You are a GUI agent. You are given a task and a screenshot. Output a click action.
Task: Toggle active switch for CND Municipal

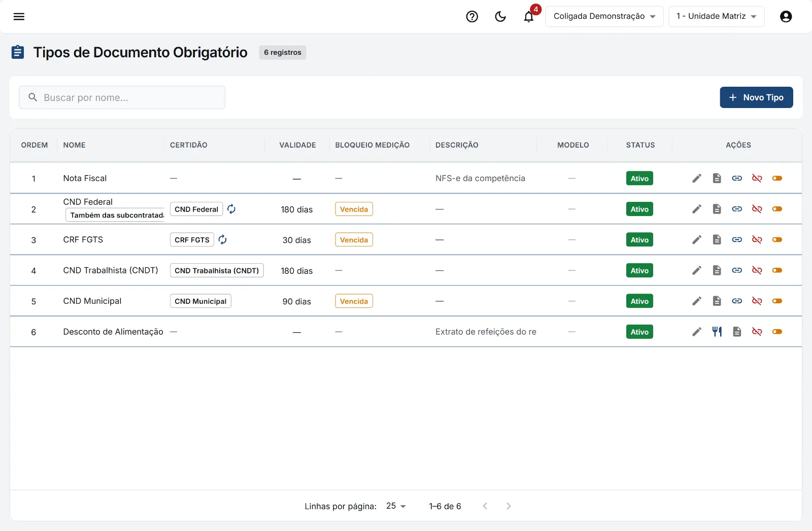coord(777,301)
